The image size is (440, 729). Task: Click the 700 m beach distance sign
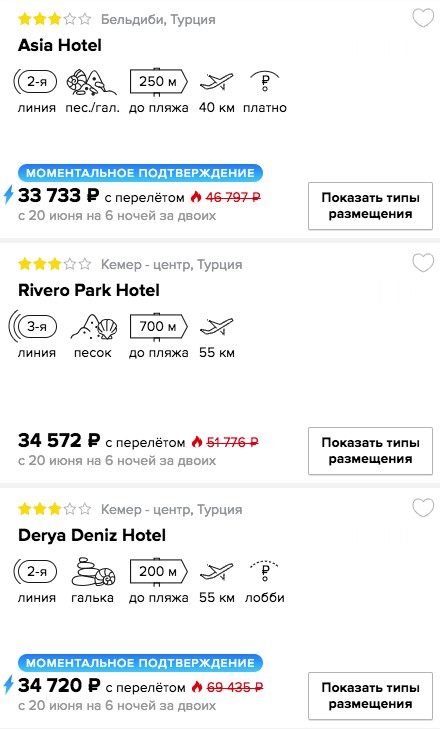point(158,327)
